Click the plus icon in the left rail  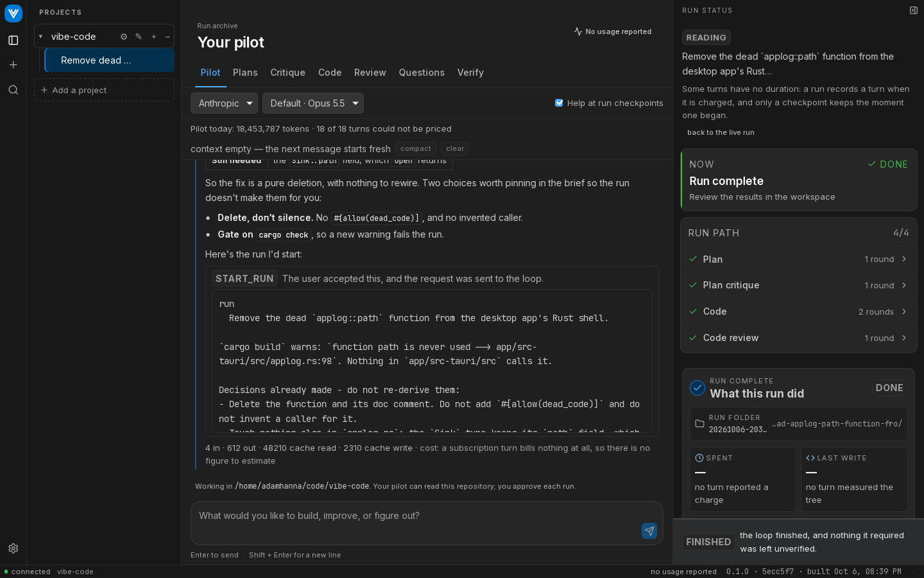(x=13, y=65)
